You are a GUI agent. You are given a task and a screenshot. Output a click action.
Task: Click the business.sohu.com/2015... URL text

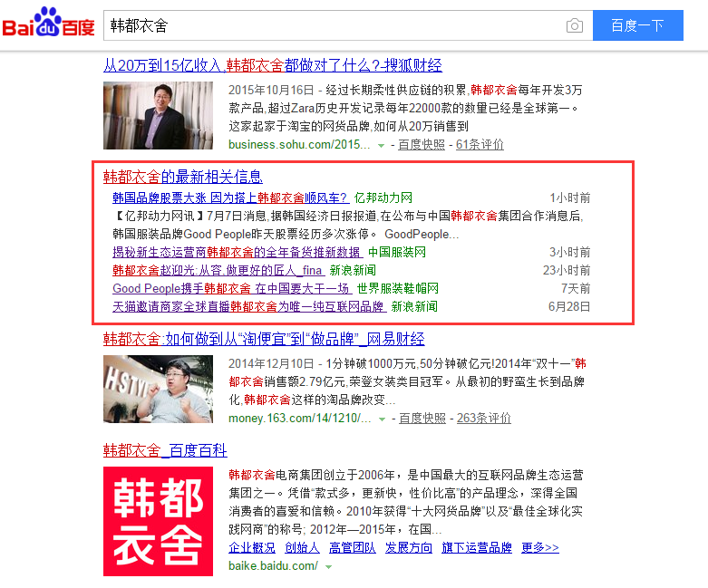tap(299, 144)
